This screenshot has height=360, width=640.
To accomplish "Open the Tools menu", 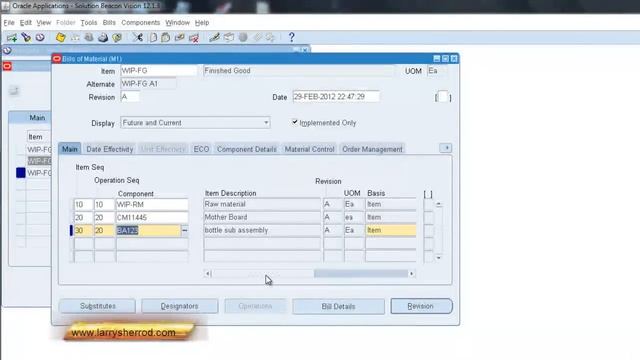I will click(x=89, y=23).
